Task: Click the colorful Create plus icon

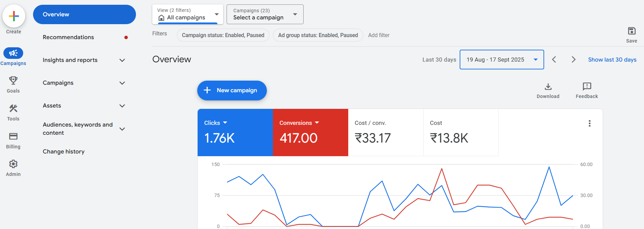Action: [x=14, y=16]
